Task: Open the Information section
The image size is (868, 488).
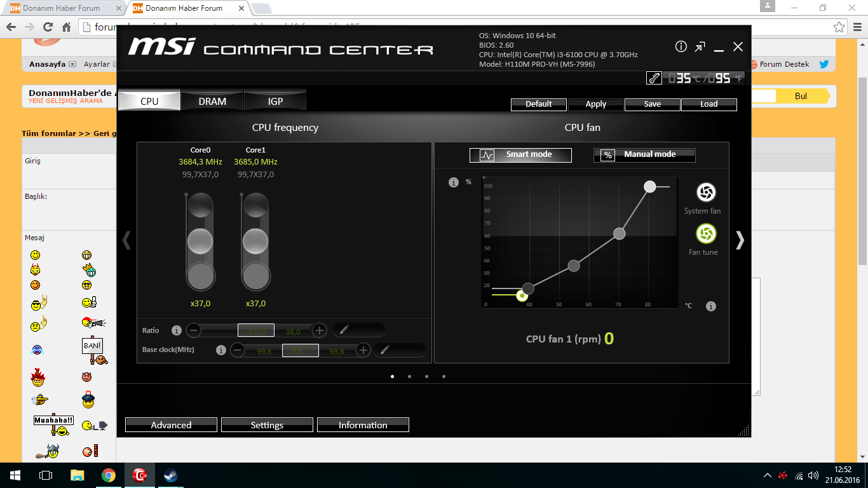Action: coord(363,425)
